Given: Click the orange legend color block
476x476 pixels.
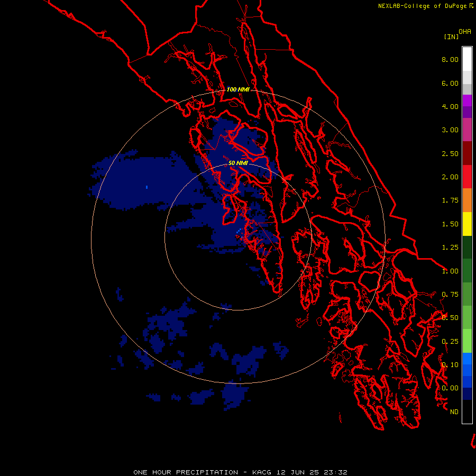Looking at the screenshot, I should point(467,200).
